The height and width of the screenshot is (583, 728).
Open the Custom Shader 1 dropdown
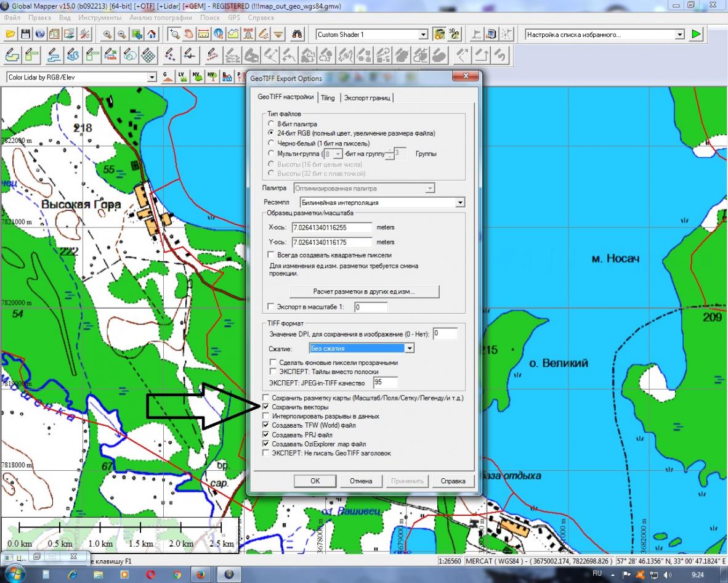point(423,35)
